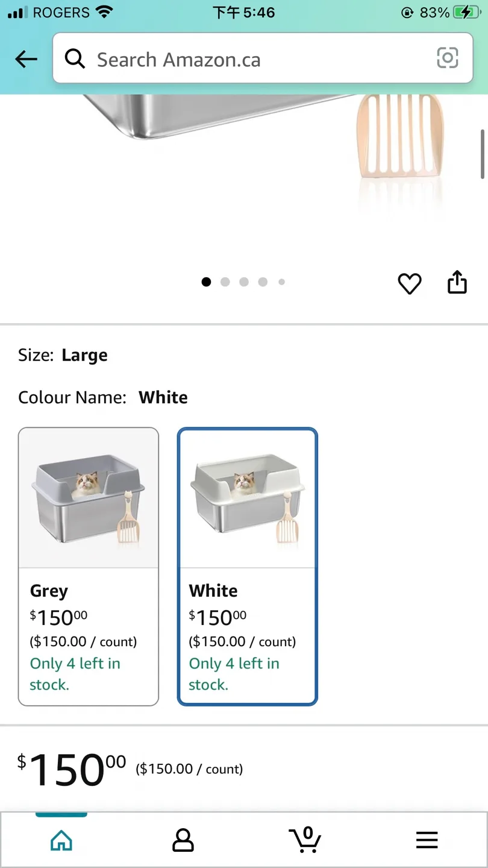Open the search magnifier in search bar
488x868 pixels.
point(75,58)
